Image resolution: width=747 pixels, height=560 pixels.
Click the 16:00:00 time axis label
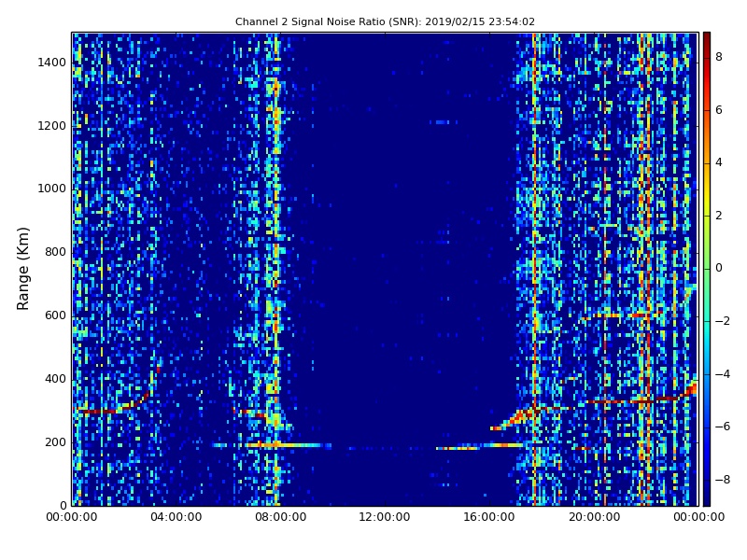pyautogui.click(x=489, y=517)
